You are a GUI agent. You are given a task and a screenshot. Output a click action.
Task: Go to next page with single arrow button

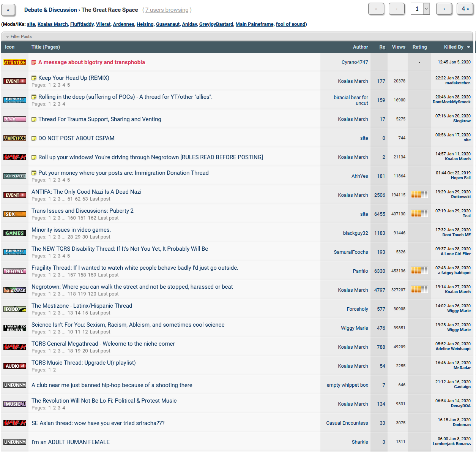[x=444, y=9]
